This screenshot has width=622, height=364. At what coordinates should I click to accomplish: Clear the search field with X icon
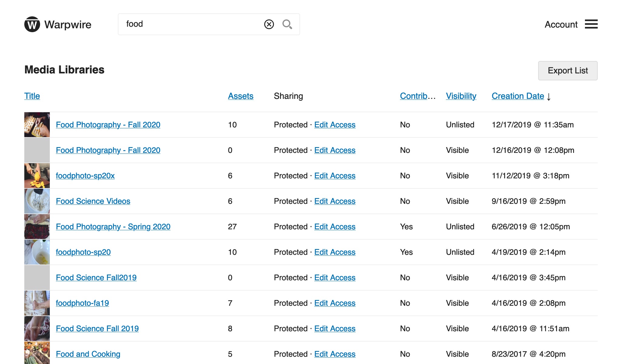pyautogui.click(x=269, y=24)
